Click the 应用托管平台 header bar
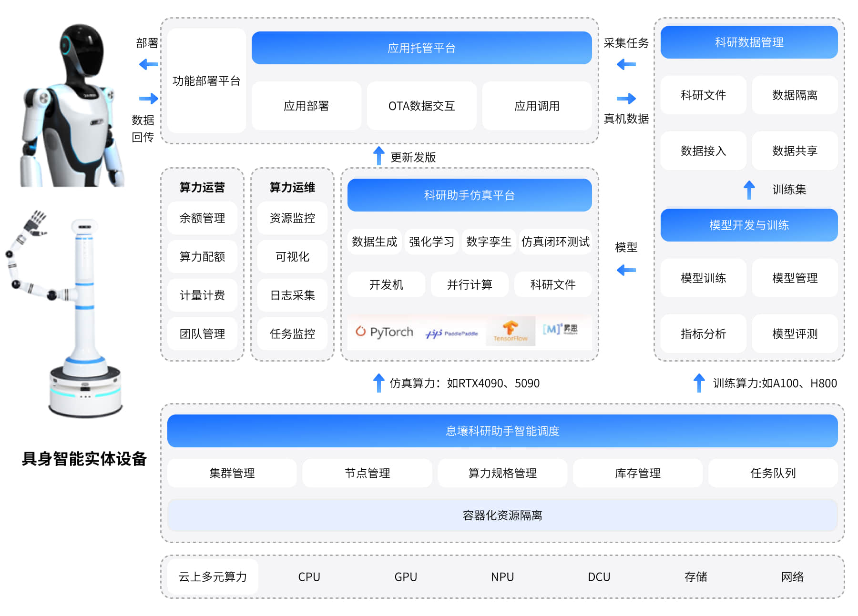Screen dimensions: 858x616 tap(421, 48)
